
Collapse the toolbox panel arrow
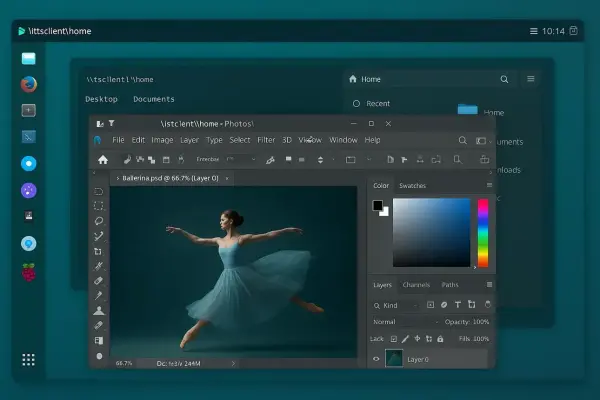tap(94, 173)
